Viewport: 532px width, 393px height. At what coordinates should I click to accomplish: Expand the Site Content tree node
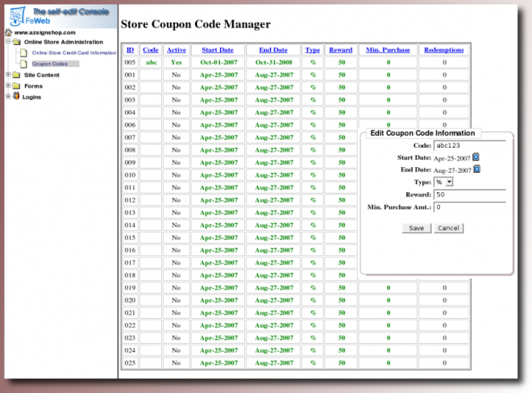[x=8, y=74]
